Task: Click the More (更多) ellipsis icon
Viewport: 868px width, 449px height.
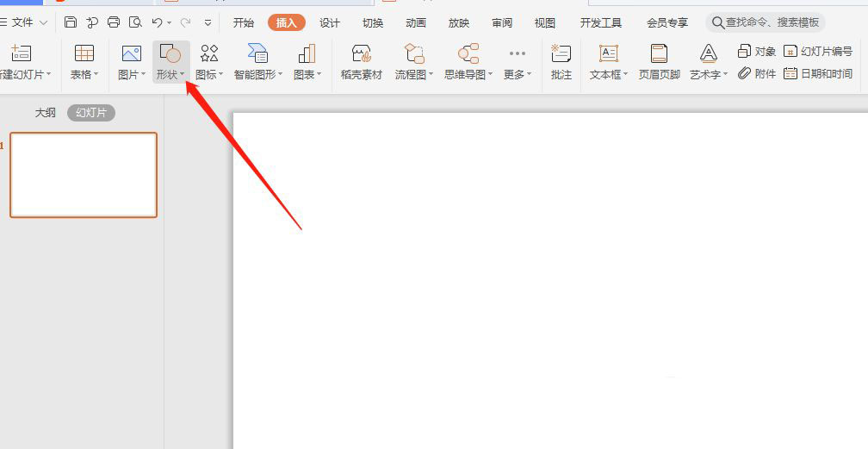Action: [517, 53]
